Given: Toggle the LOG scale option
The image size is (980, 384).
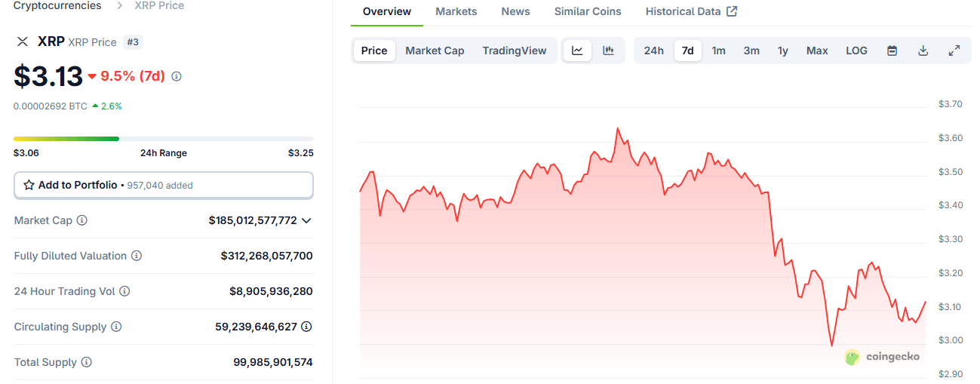Looking at the screenshot, I should point(856,51).
